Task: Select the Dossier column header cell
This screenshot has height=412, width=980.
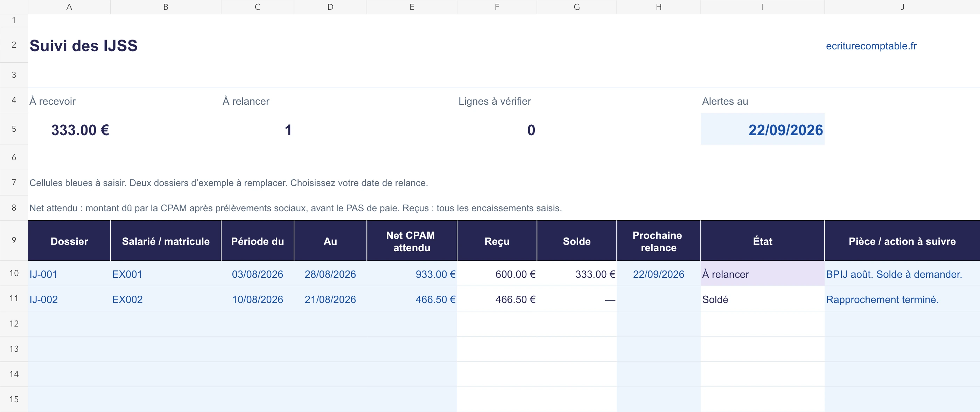Action: (x=69, y=241)
